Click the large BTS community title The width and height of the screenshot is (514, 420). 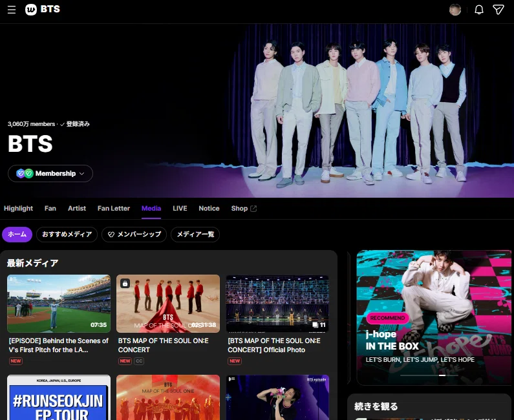(30, 143)
